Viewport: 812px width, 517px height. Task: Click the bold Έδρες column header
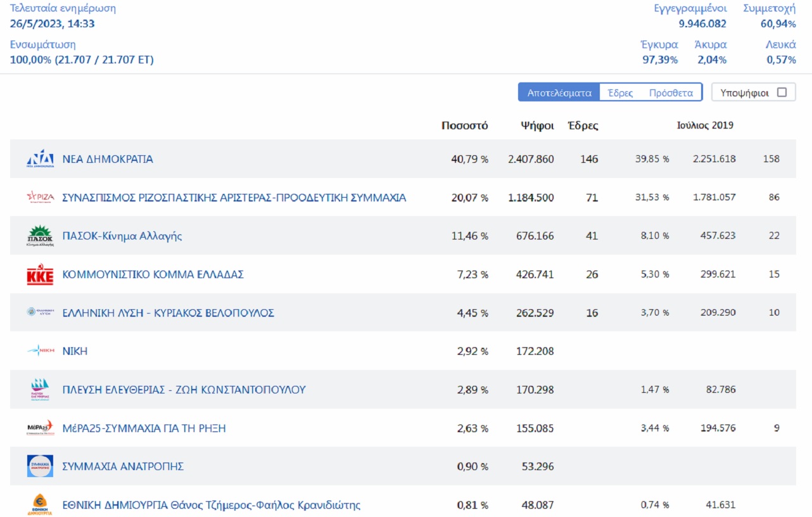[x=583, y=125]
